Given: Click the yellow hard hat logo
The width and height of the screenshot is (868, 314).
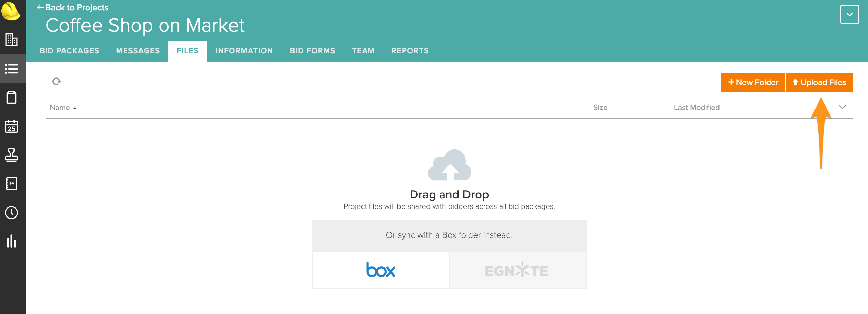Looking at the screenshot, I should pyautogui.click(x=11, y=11).
